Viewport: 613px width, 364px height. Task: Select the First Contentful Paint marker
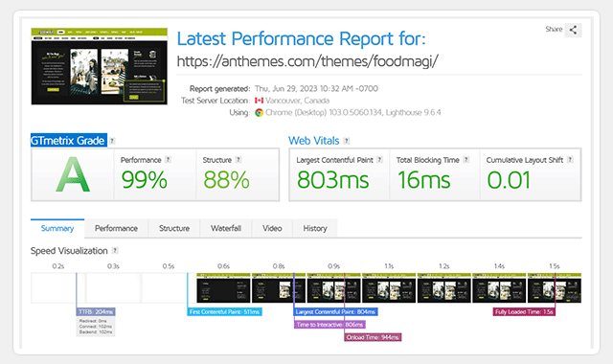click(x=224, y=312)
